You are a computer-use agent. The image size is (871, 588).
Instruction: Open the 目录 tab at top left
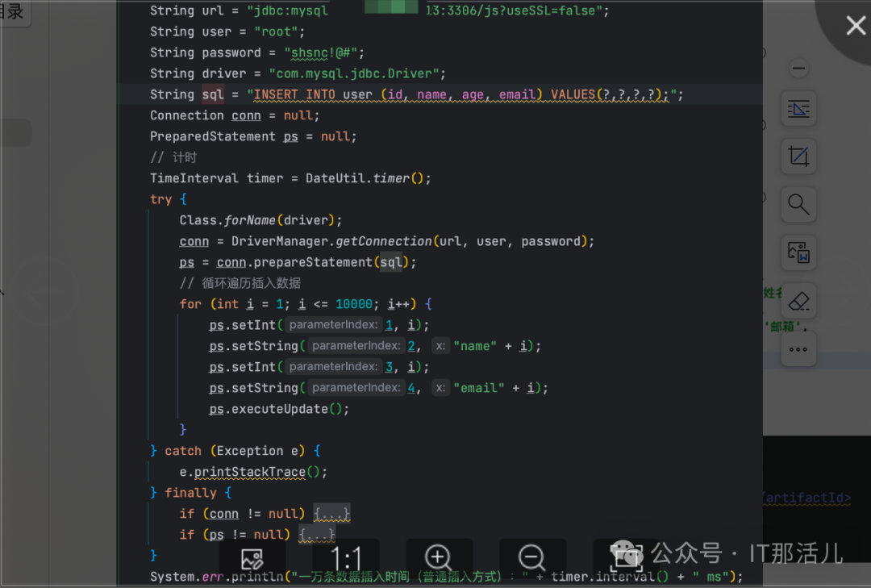pyautogui.click(x=12, y=11)
